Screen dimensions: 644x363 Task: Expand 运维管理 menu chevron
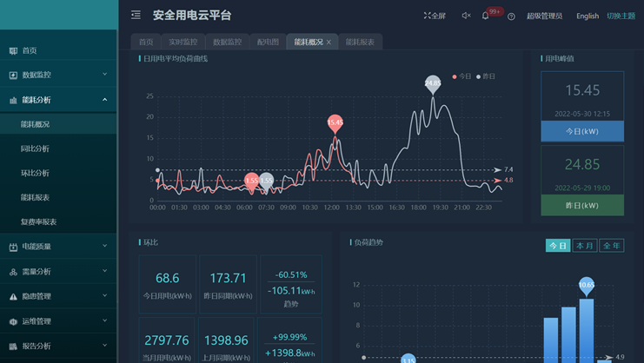coord(105,320)
